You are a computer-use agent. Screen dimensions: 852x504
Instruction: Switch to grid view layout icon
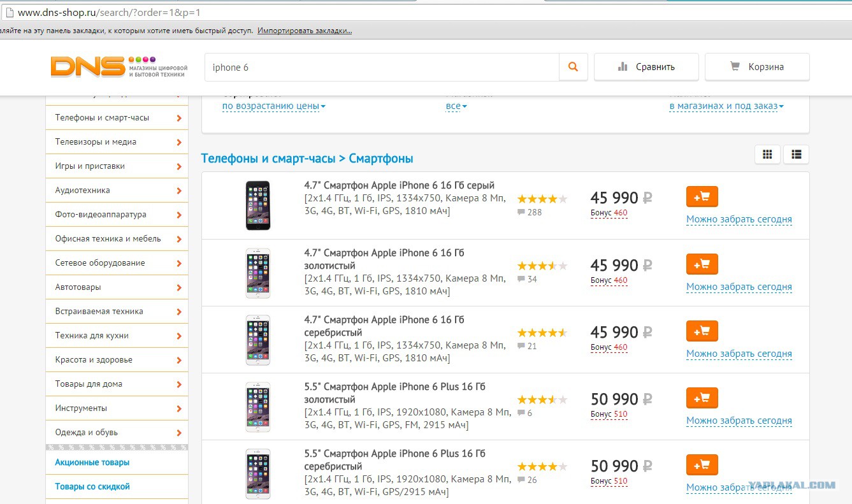(767, 154)
